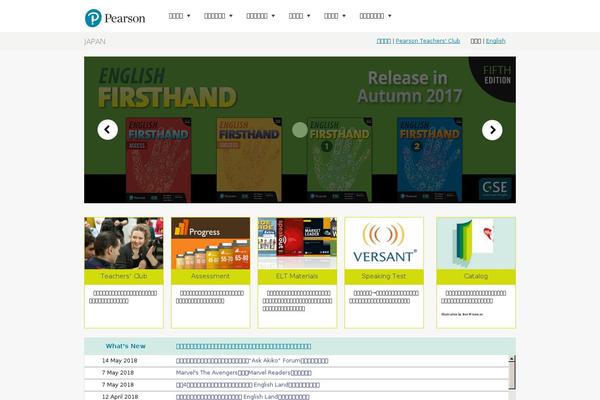Open the Versant logo card
Image resolution: width=600 pixels, height=400 pixels.
[x=384, y=243]
